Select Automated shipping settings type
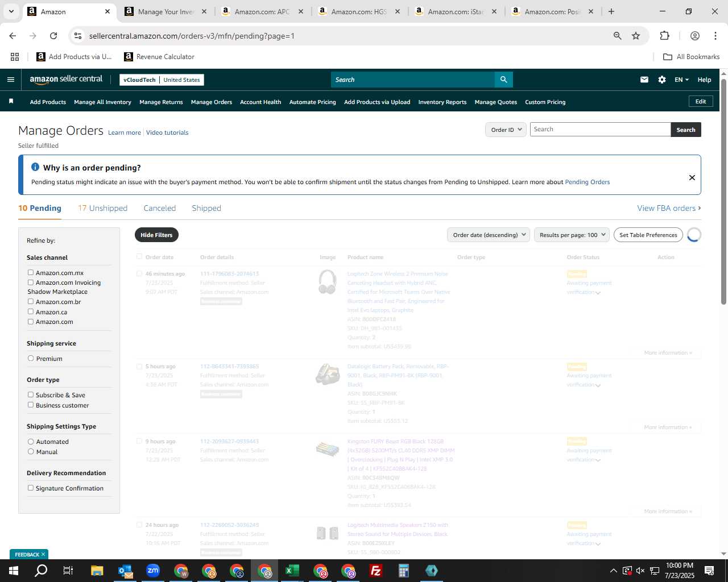The height and width of the screenshot is (582, 728). pyautogui.click(x=31, y=441)
